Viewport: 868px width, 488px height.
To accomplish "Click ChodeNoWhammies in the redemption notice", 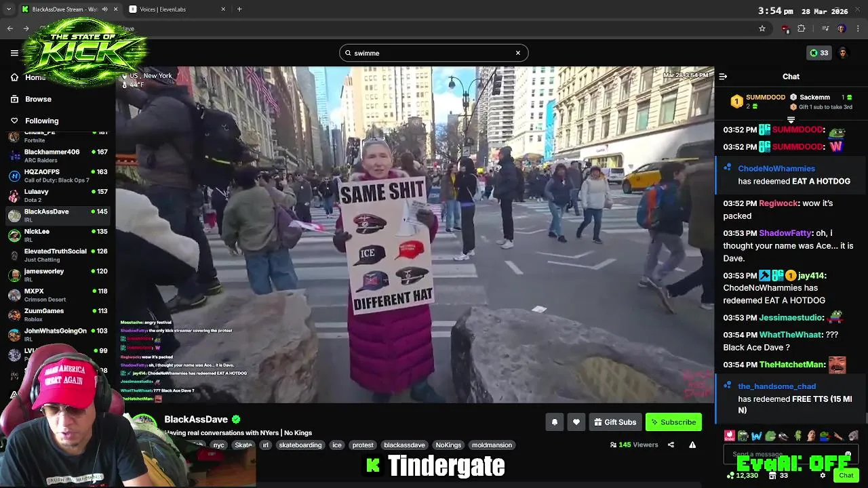I will 776,169.
